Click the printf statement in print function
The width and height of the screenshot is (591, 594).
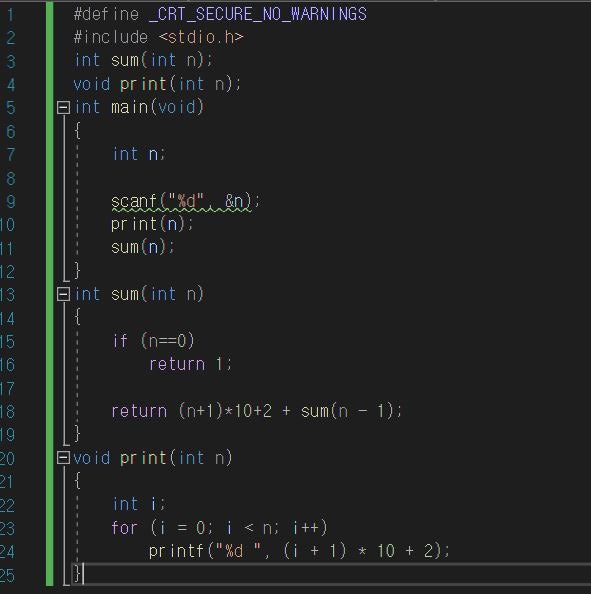pos(299,551)
